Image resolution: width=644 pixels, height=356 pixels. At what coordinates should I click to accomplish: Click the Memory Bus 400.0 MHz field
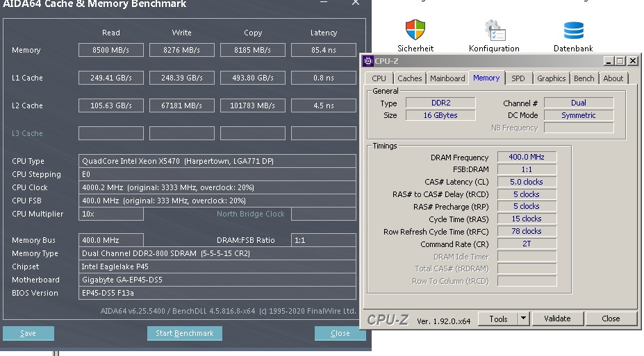[111, 240]
